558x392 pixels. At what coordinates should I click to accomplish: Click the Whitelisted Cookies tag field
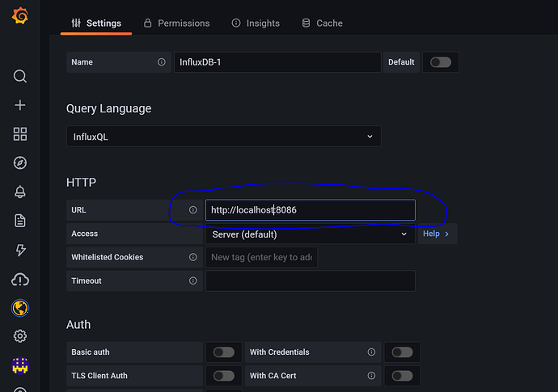261,257
